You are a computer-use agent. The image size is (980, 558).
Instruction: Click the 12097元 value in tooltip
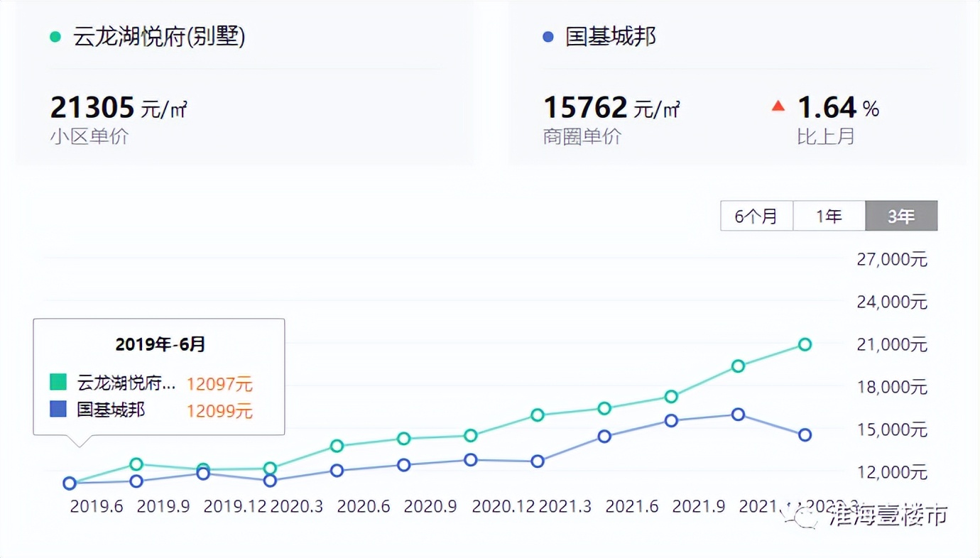219,384
